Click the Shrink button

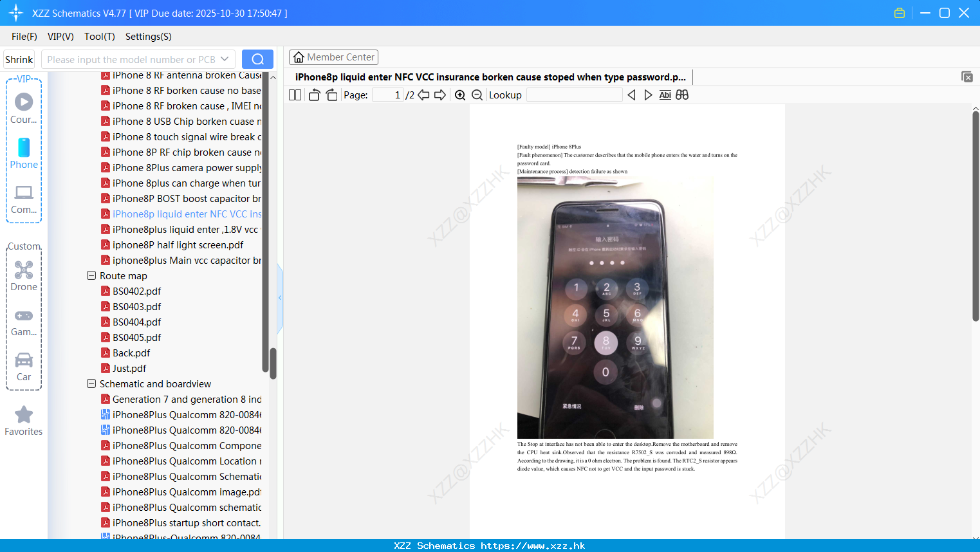click(x=19, y=59)
